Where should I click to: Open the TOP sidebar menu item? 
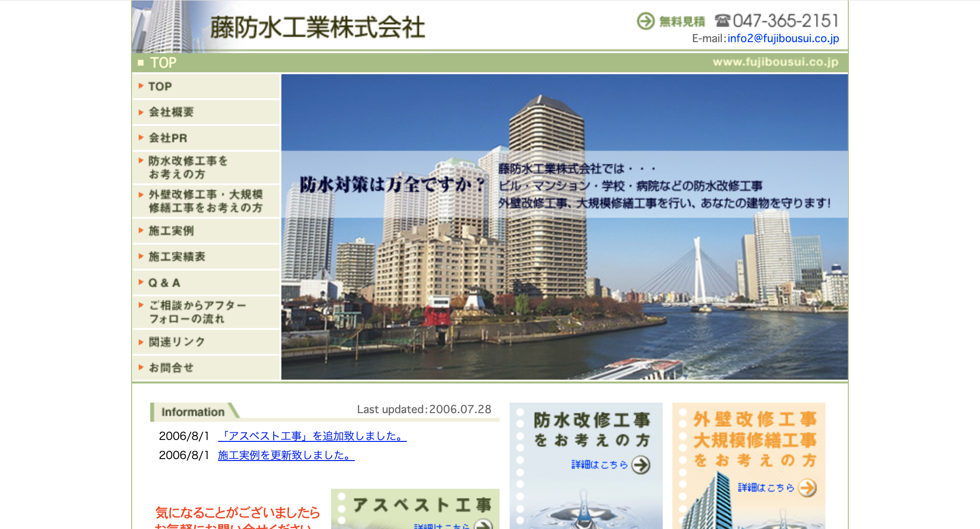point(160,87)
